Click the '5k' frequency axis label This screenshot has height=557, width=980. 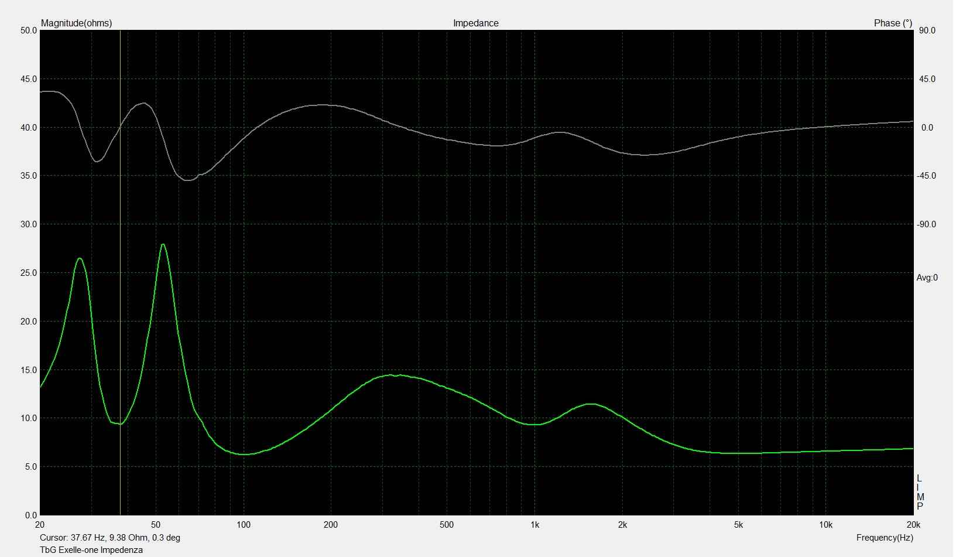(738, 525)
